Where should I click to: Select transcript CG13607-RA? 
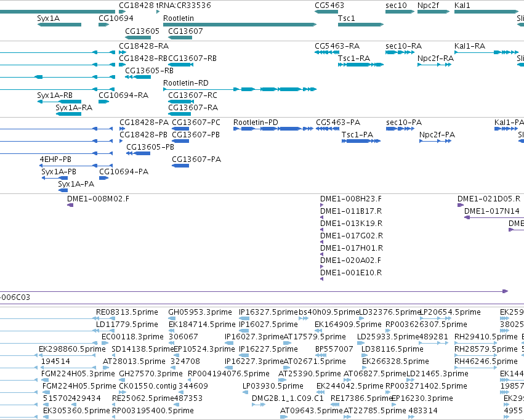click(x=193, y=108)
